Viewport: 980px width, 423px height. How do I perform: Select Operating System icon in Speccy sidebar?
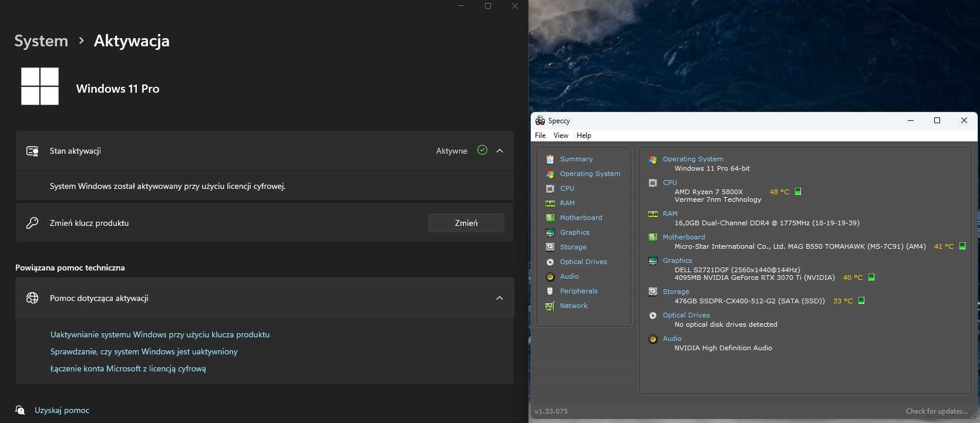[x=550, y=174]
